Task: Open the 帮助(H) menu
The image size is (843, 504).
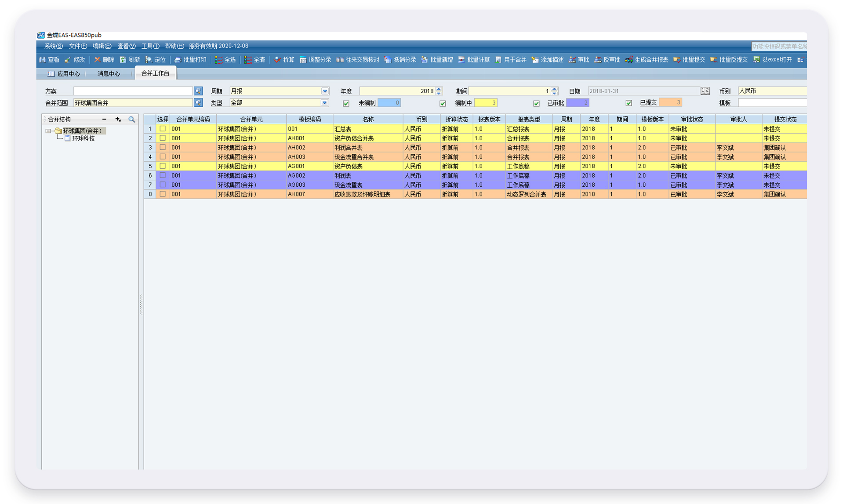Action: pyautogui.click(x=174, y=46)
